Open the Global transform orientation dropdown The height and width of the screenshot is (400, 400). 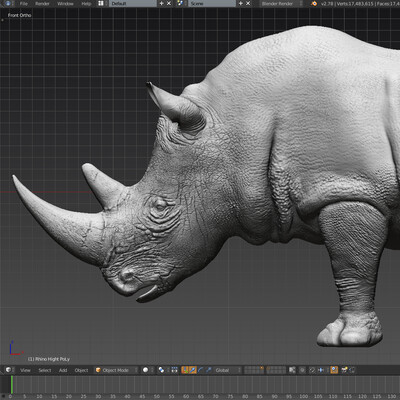point(227,370)
